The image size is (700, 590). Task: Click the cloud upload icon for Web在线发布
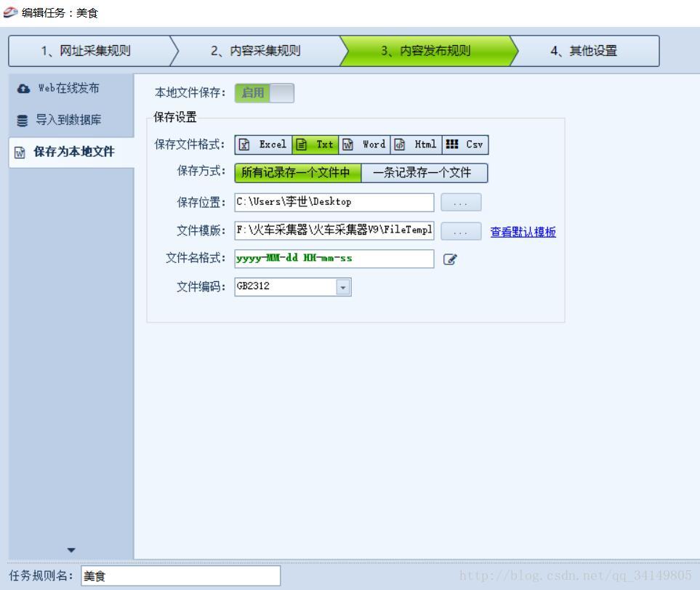click(x=24, y=89)
